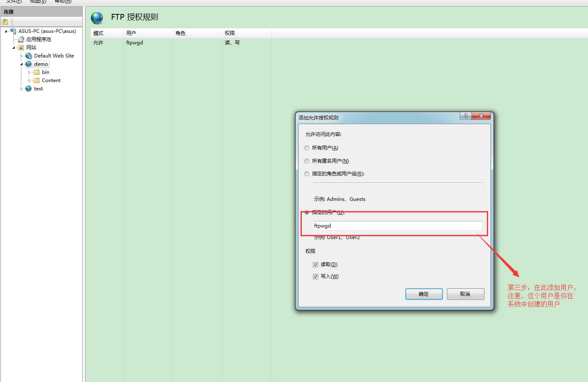Expand the bin folder node
The width and height of the screenshot is (588, 382).
click(29, 72)
